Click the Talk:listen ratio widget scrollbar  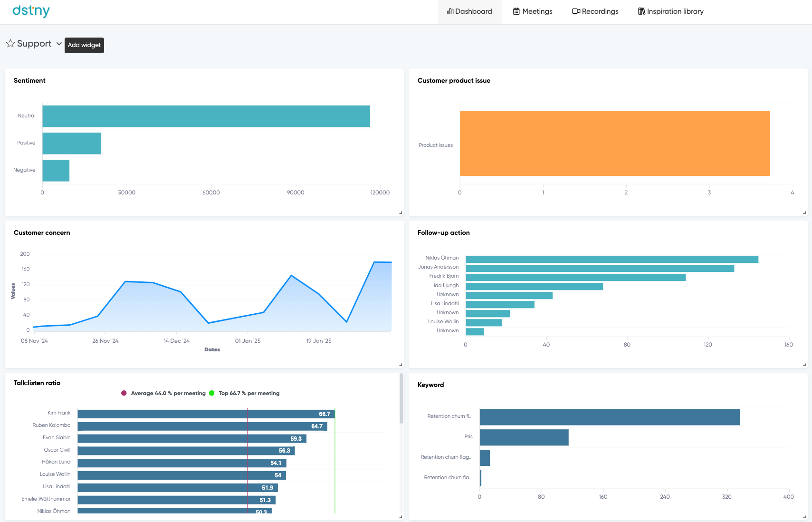pyautogui.click(x=401, y=399)
